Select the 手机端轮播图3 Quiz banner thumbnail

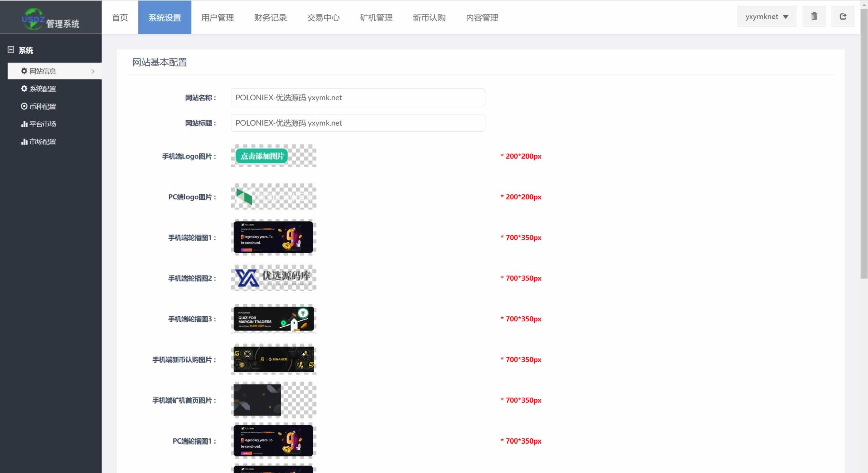point(273,319)
